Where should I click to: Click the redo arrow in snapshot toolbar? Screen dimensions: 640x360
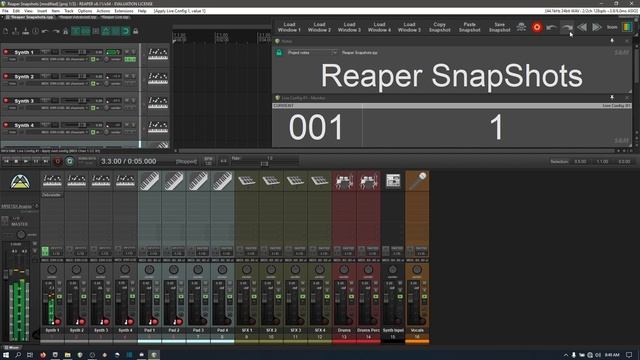(x=567, y=27)
